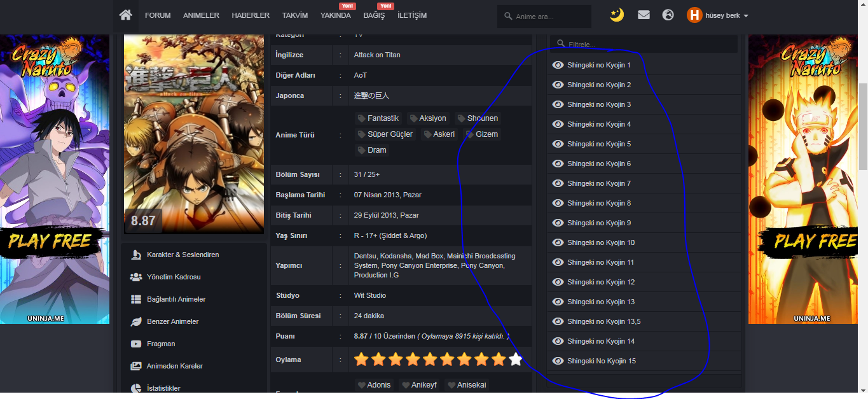Click the İstatistikler pie chart icon
Image resolution: width=868 pixels, height=399 pixels.
point(135,388)
